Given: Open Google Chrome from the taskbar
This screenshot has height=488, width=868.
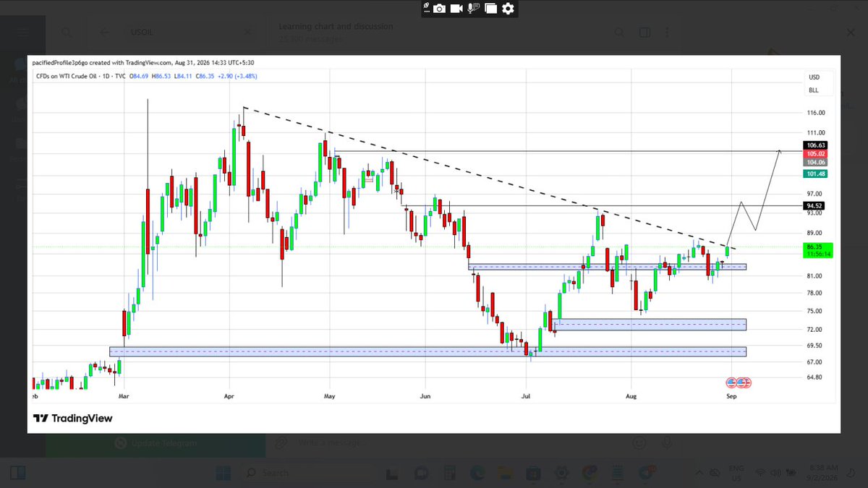Looking at the screenshot, I should pos(589,474).
